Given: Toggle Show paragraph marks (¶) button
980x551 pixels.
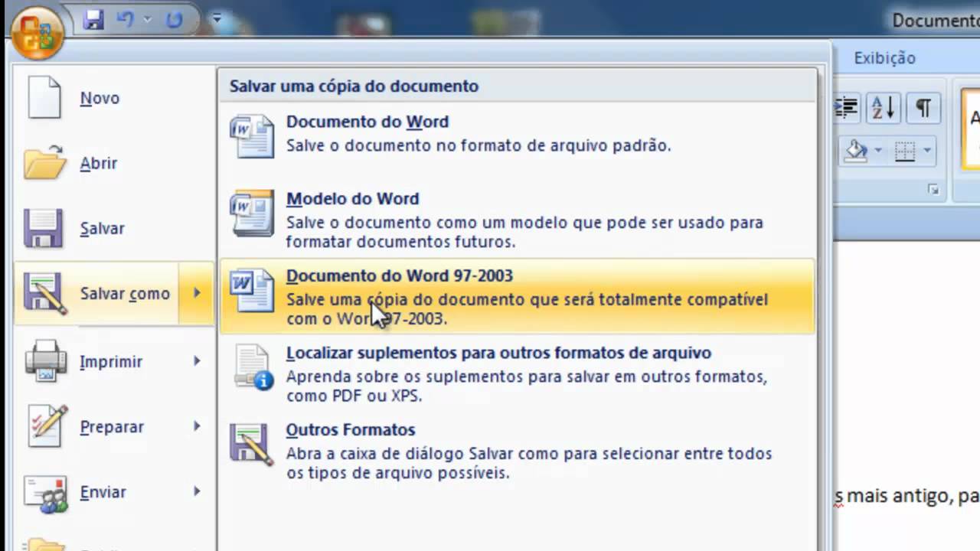Looking at the screenshot, I should [x=923, y=108].
